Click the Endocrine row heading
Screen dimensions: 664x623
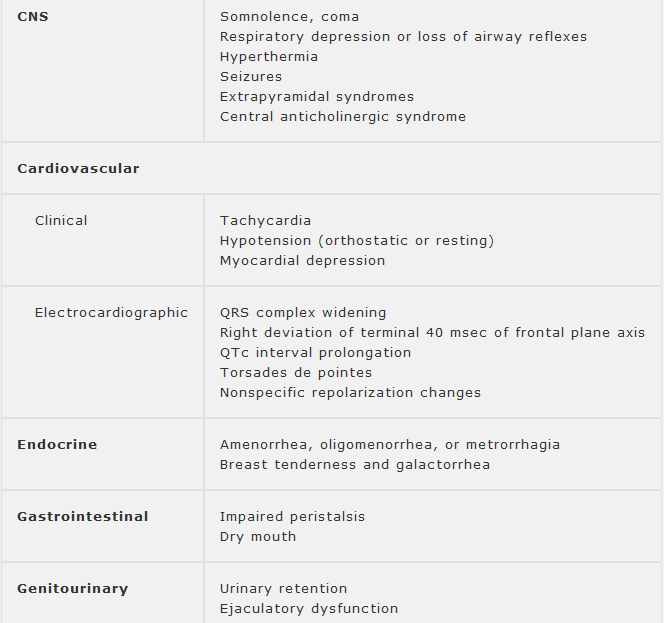[x=57, y=444]
